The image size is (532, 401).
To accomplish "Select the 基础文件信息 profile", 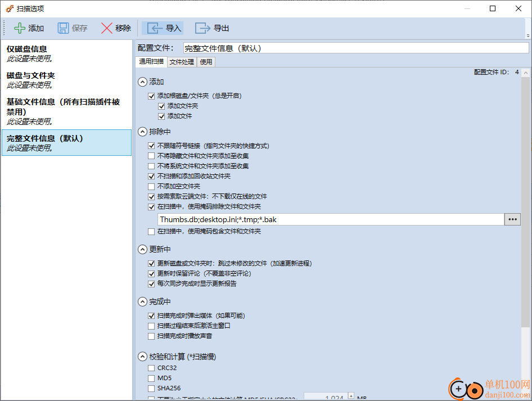I will (x=66, y=111).
